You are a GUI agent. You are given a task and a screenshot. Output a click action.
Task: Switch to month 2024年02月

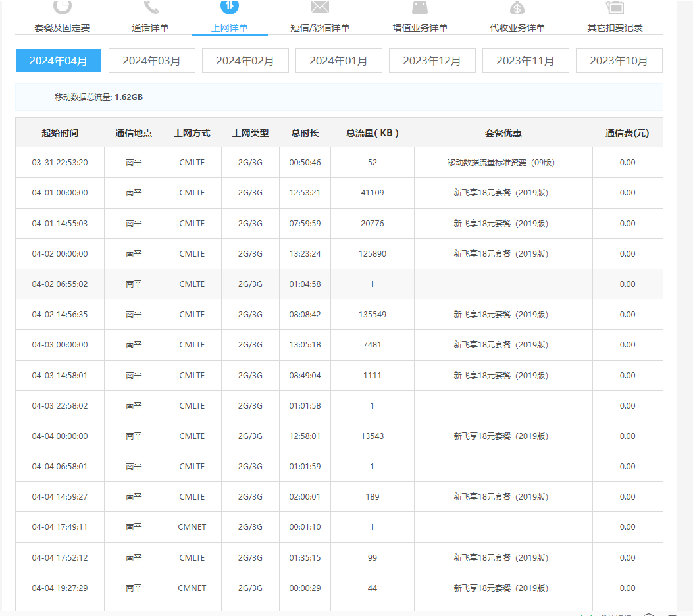[245, 61]
